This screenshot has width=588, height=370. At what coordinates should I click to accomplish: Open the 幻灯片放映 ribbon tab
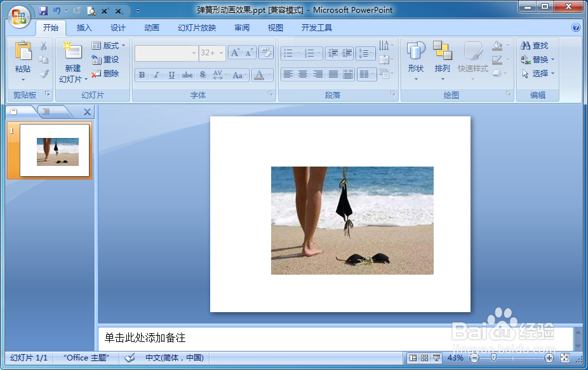(197, 28)
